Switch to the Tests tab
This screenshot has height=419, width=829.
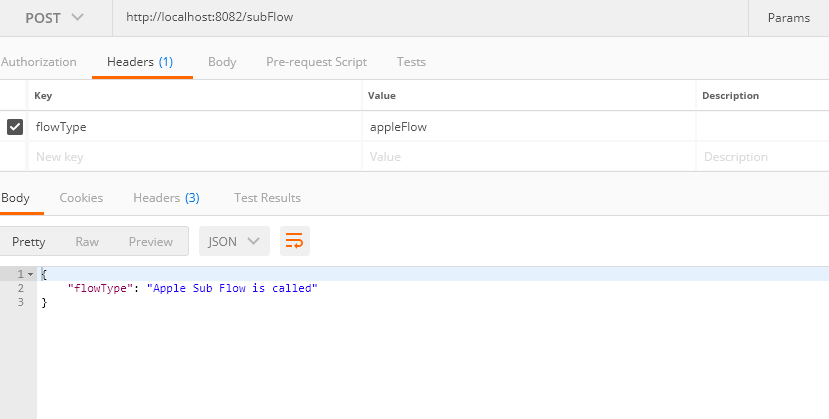411,62
